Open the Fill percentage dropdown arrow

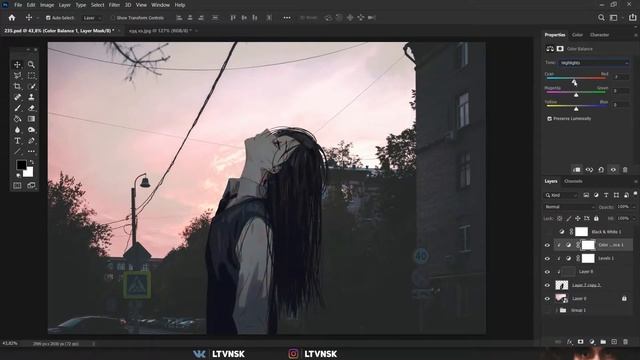(x=633, y=218)
